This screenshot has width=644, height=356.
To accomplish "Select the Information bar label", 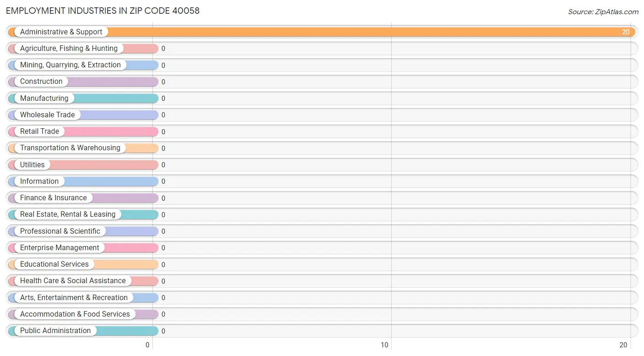I will click(39, 181).
